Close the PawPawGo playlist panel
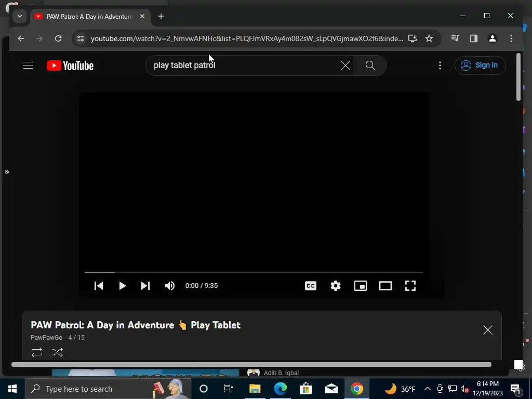Screen dimensions: 532x399 (487, 330)
